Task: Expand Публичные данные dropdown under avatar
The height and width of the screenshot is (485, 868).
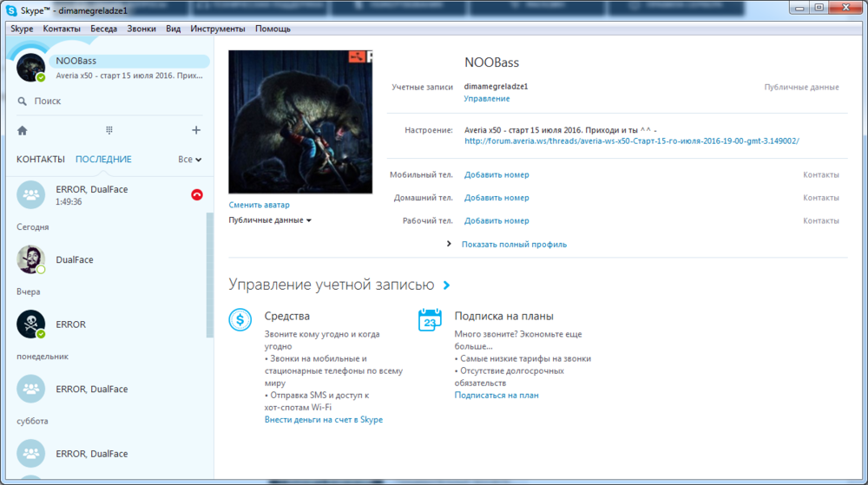Action: (270, 220)
